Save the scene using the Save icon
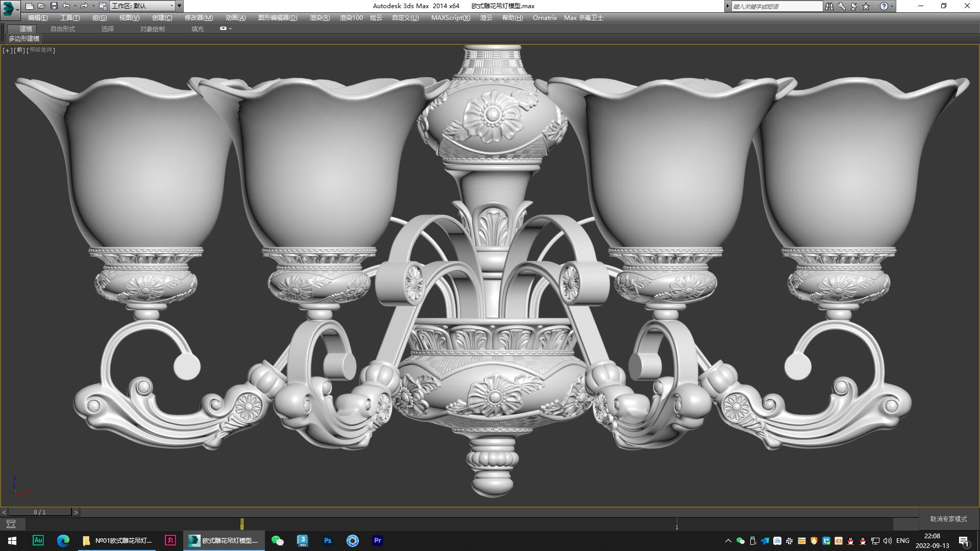 54,6
